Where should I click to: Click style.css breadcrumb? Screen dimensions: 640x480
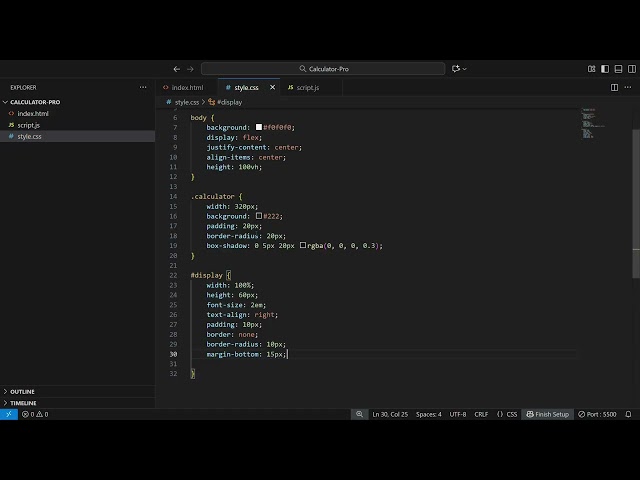(x=187, y=102)
